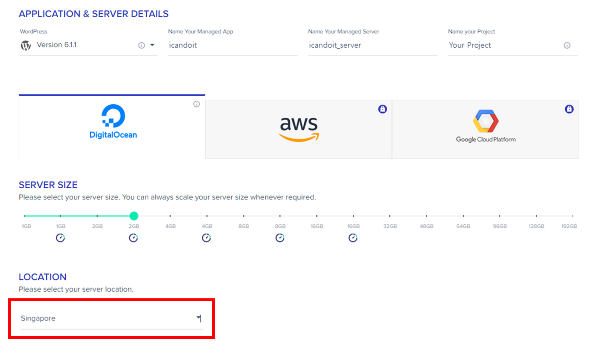
Task: Click the Name Your Managed App field
Action: pos(233,45)
